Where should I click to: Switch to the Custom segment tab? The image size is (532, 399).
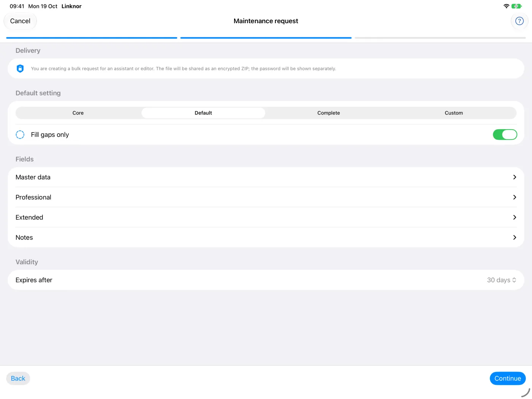454,113
